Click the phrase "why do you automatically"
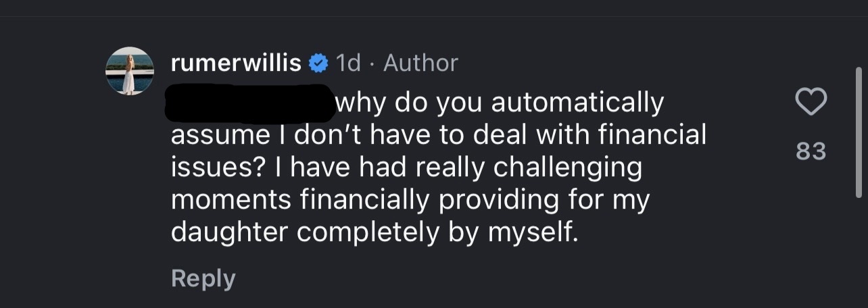 pos(500,103)
